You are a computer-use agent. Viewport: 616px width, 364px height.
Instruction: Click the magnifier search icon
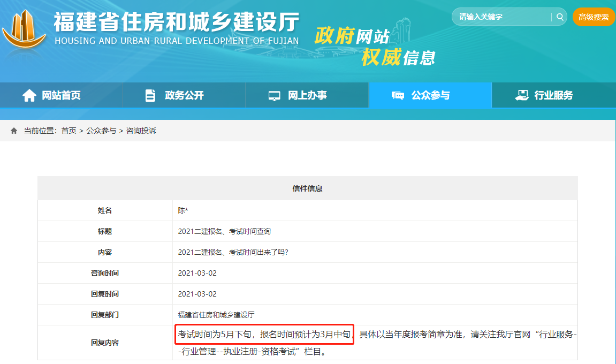pyautogui.click(x=559, y=17)
